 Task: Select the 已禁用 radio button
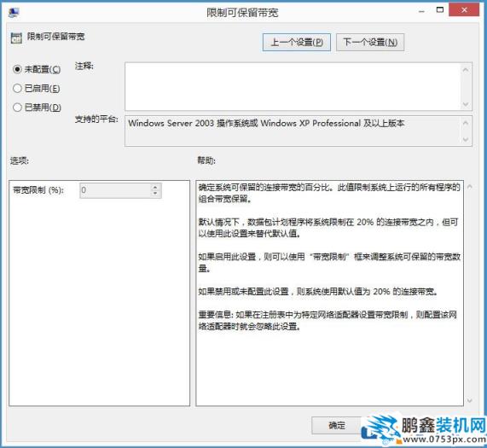point(17,108)
